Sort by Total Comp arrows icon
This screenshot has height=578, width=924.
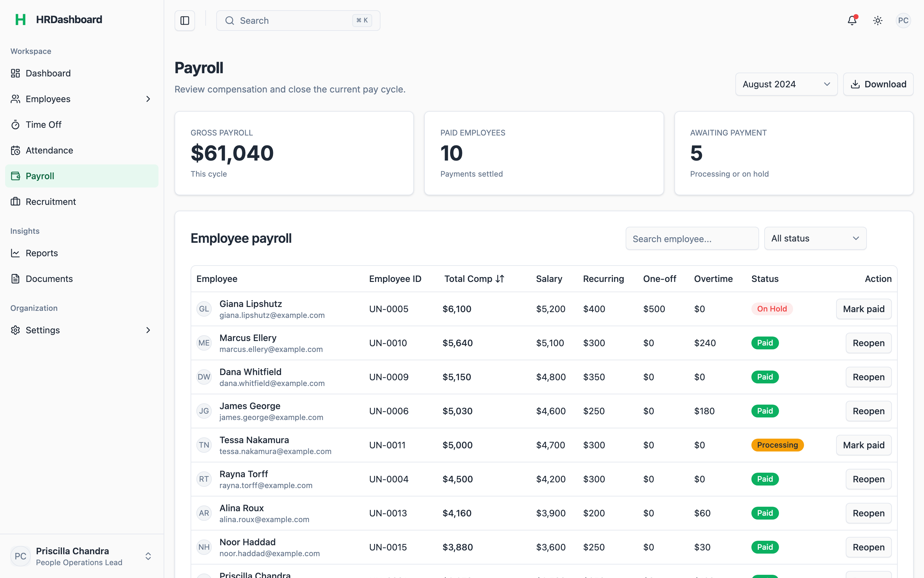[500, 279]
